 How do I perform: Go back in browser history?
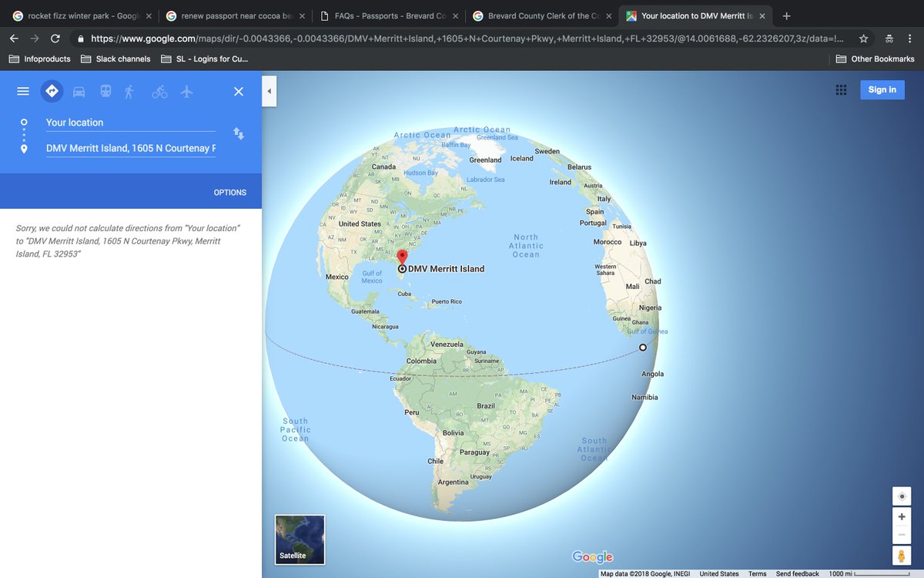click(x=13, y=39)
